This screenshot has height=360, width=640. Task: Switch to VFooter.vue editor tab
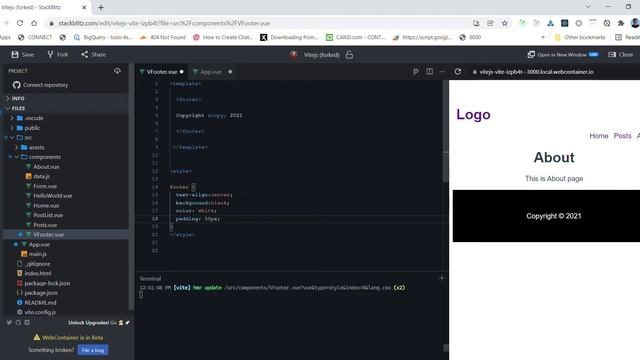tap(161, 72)
